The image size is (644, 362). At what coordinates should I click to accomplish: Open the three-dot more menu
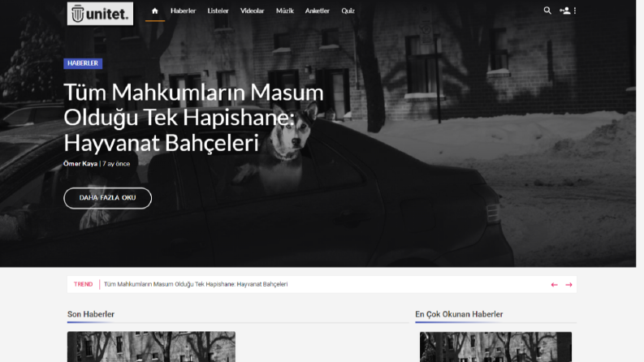coord(575,11)
